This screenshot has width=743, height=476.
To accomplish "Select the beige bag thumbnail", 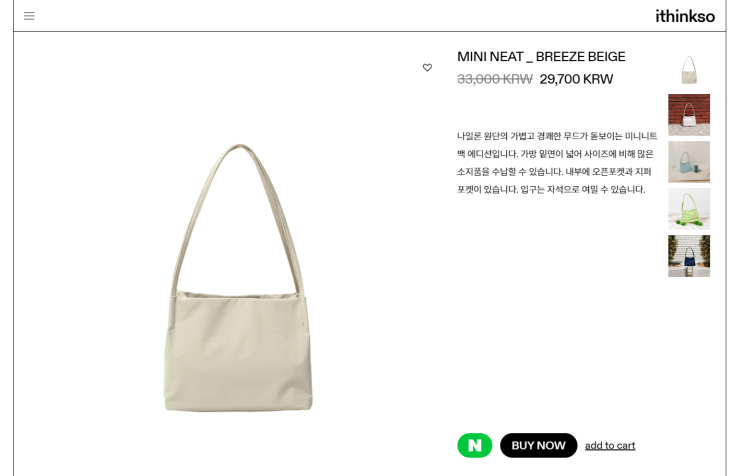I will coord(689,68).
